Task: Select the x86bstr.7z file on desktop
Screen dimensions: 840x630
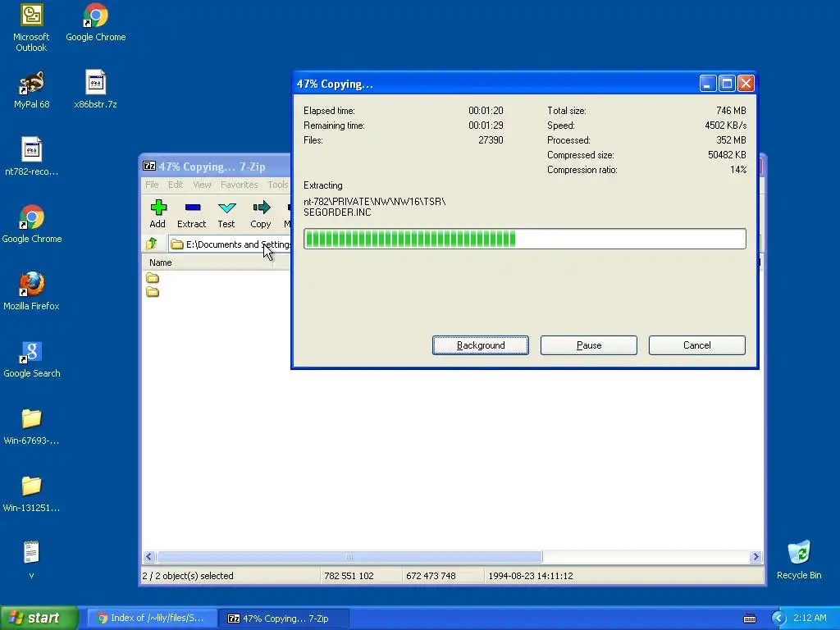Action: [95, 89]
